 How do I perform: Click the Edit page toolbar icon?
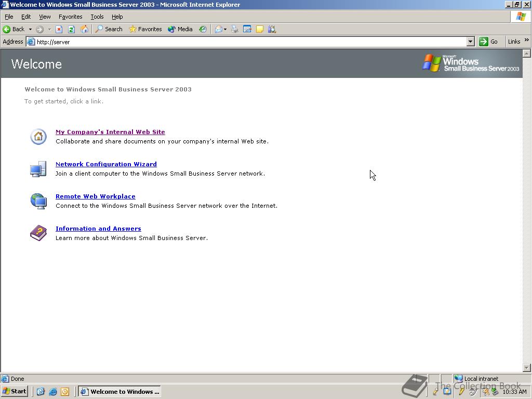click(x=247, y=29)
